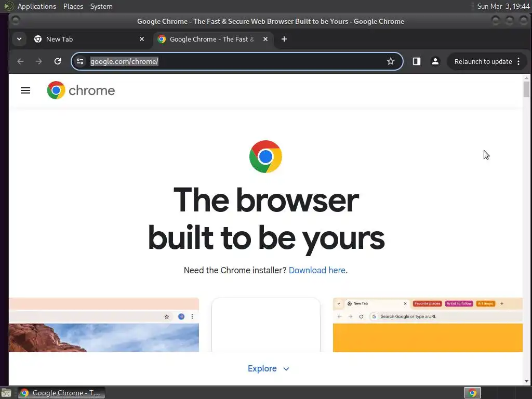This screenshot has height=399, width=532.
Task: Click the Applications menu logo icon
Action: pyautogui.click(x=8, y=6)
